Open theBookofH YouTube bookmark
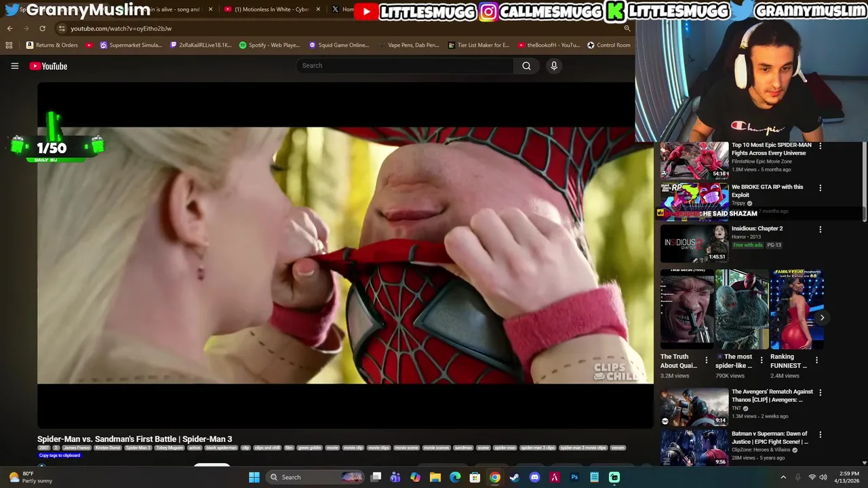This screenshot has height=488, width=868. (549, 45)
